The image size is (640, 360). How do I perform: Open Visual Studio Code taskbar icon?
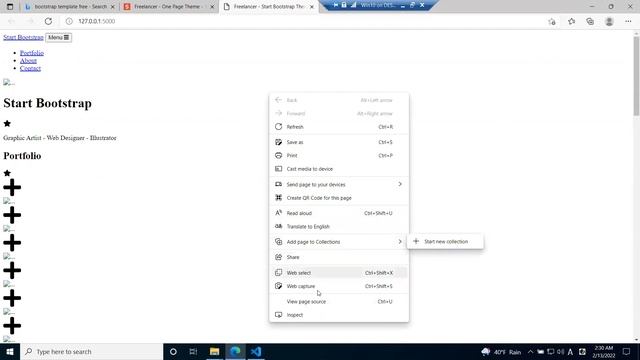[x=256, y=351]
